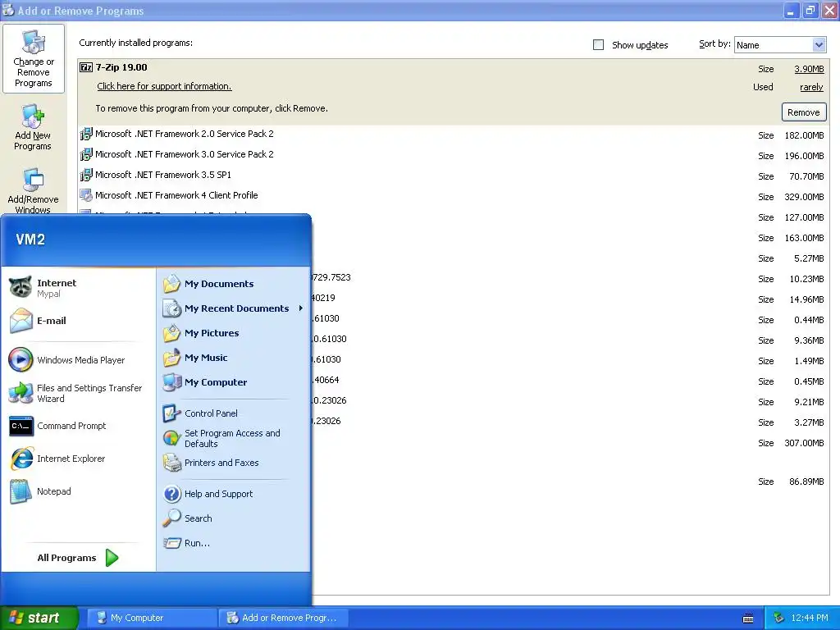The height and width of the screenshot is (630, 840).
Task: Click the on-screen keyboard tray icon
Action: click(748, 619)
